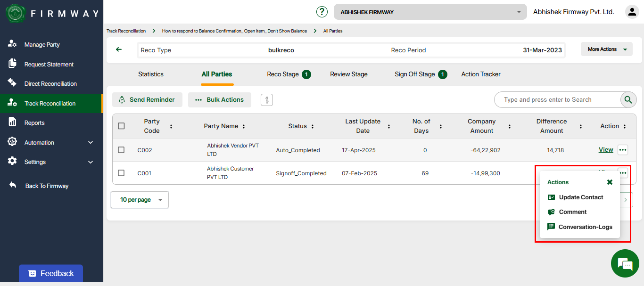Open the 10 per page dropdown

point(140,200)
